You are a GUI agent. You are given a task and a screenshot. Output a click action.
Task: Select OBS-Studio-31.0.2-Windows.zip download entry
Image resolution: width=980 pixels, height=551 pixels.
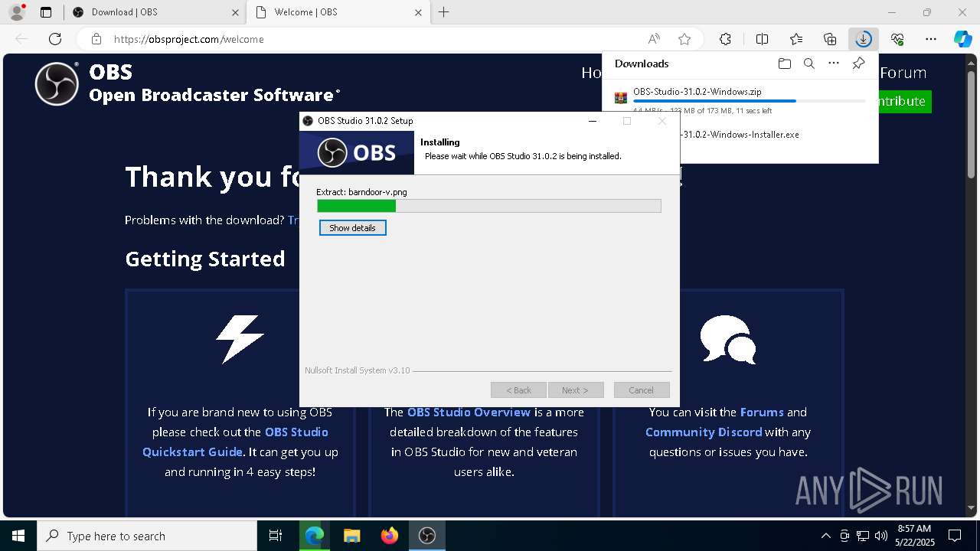pyautogui.click(x=740, y=100)
